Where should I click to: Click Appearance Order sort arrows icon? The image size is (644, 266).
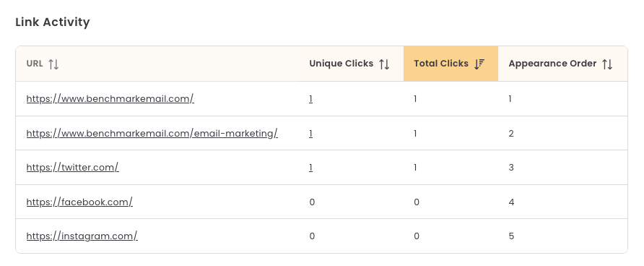(x=607, y=64)
